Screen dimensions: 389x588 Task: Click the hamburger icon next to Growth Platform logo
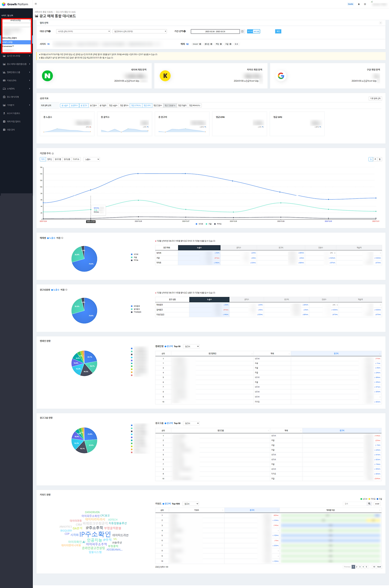(36, 4)
